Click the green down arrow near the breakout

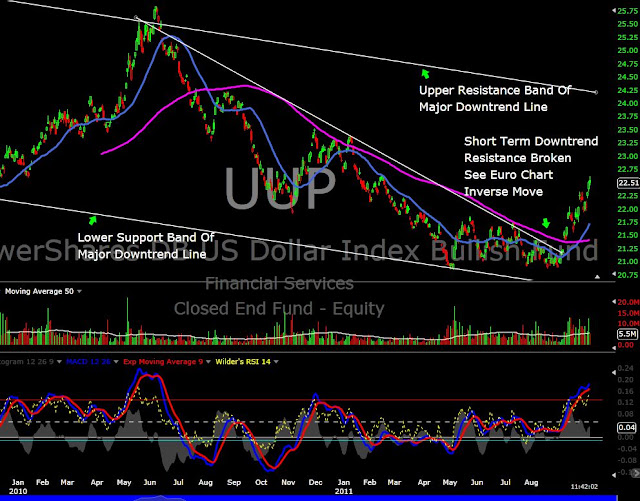point(546,223)
